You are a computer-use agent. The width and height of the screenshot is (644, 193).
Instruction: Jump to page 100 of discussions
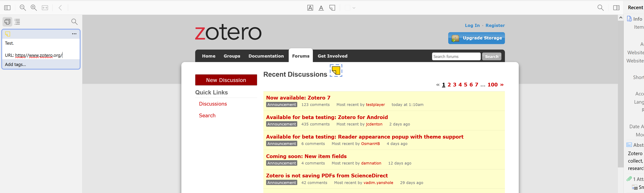pos(492,85)
